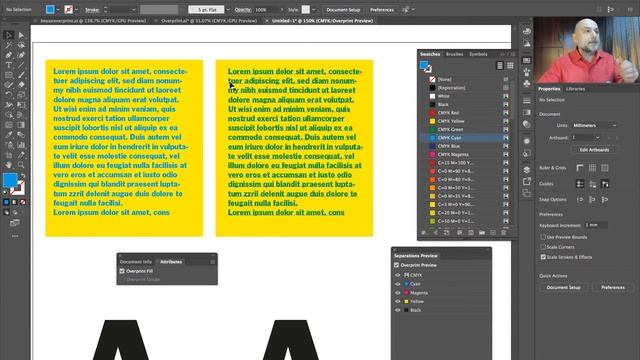Open the Symbols panel club icon in dock
This screenshot has width=640, height=360.
tap(527, 83)
